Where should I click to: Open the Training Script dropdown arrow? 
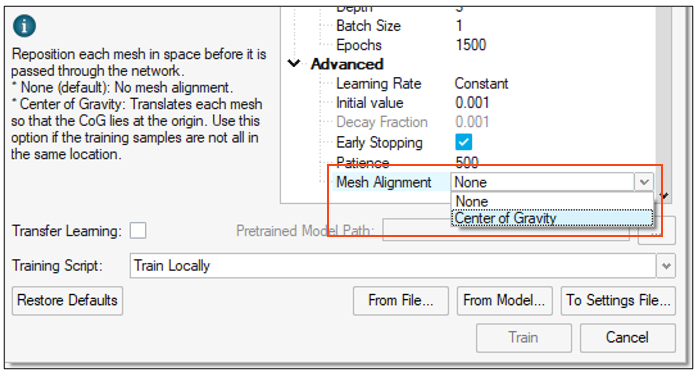coord(666,266)
